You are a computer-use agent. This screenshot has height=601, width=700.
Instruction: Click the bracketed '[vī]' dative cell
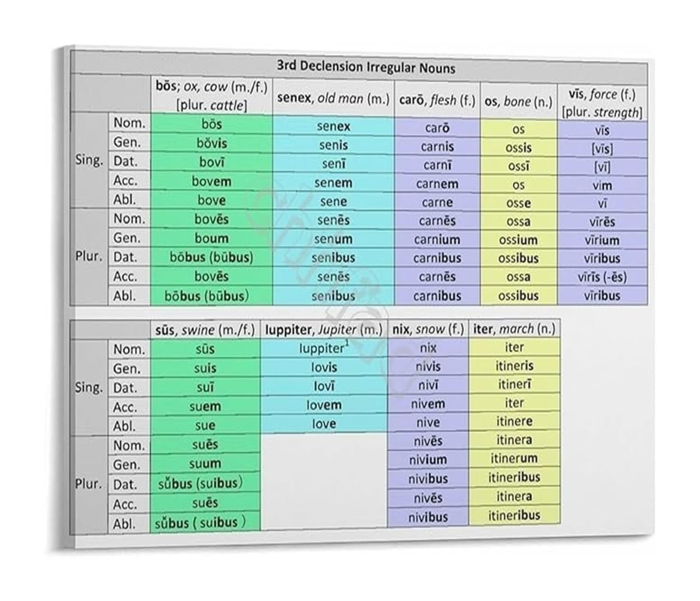tap(602, 167)
